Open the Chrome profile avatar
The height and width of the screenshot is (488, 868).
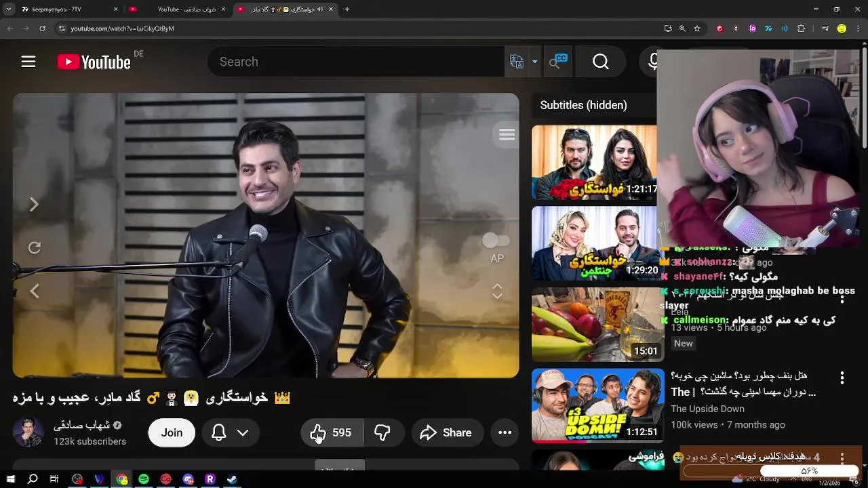[x=842, y=28]
